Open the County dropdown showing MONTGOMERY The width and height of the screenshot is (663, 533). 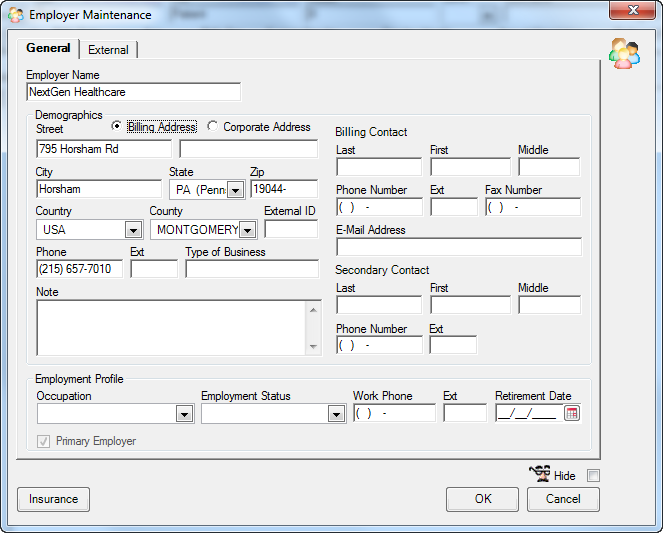tap(248, 230)
